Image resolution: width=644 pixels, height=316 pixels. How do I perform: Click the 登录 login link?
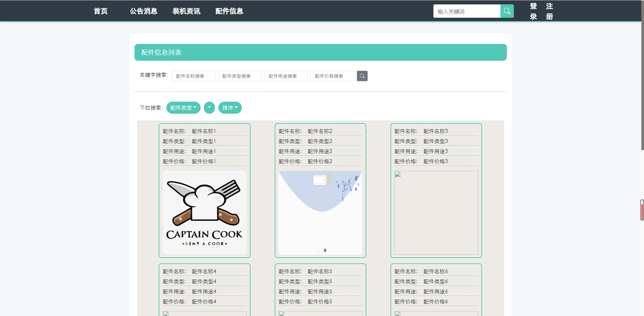coord(533,11)
